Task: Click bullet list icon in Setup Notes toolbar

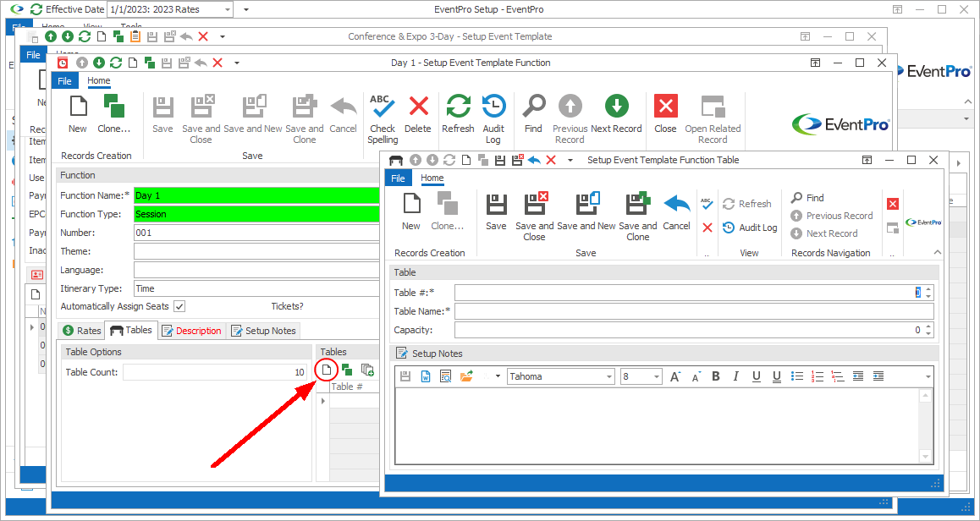Action: pyautogui.click(x=797, y=376)
